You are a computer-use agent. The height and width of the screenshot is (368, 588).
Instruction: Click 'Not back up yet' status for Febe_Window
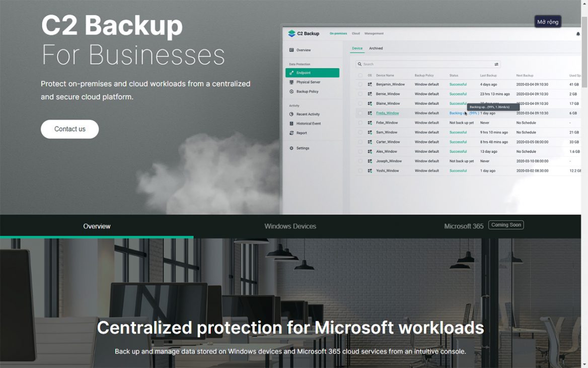[462, 123]
